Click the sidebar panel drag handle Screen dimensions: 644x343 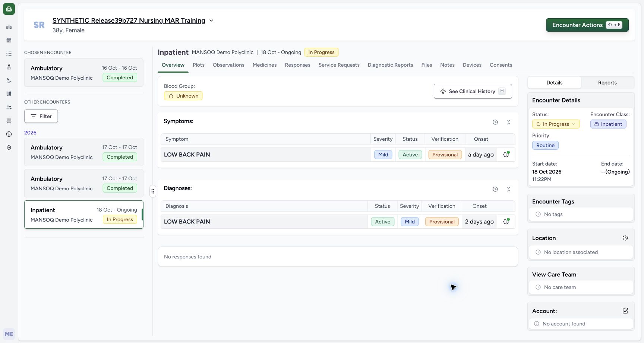coord(153,191)
